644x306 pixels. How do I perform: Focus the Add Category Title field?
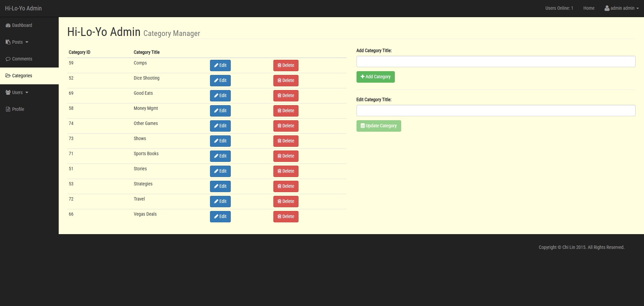(496, 62)
